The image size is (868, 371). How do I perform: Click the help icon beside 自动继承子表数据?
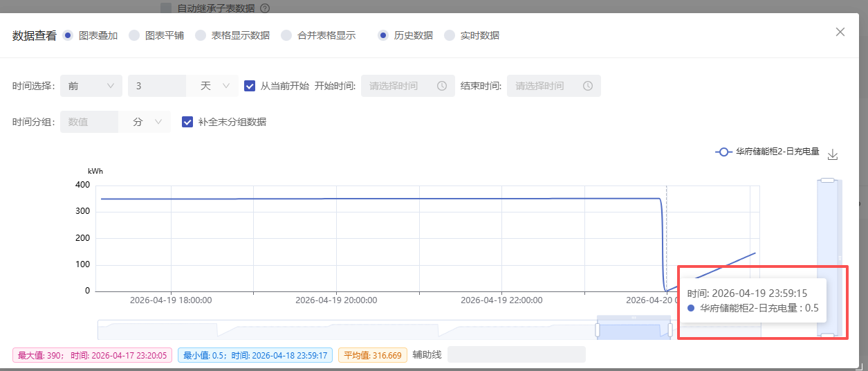click(265, 8)
